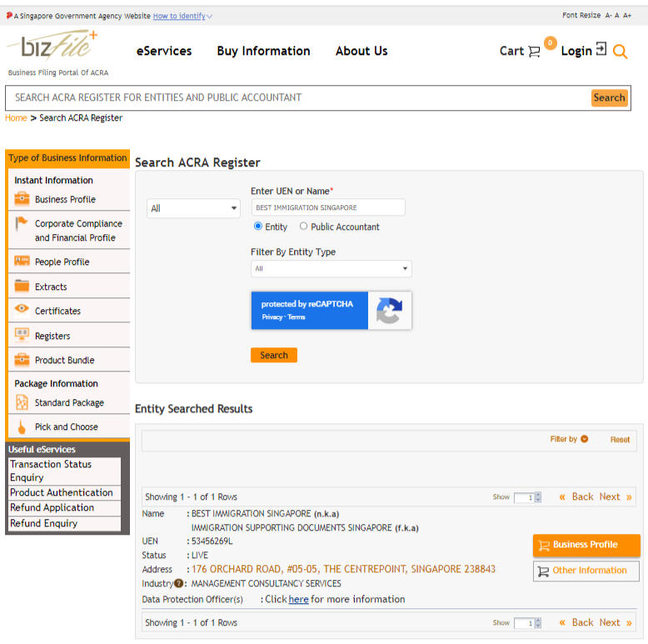Viewport: 648px width, 644px height.
Task: Click the Filter by orange arrow icon
Action: pos(585,439)
